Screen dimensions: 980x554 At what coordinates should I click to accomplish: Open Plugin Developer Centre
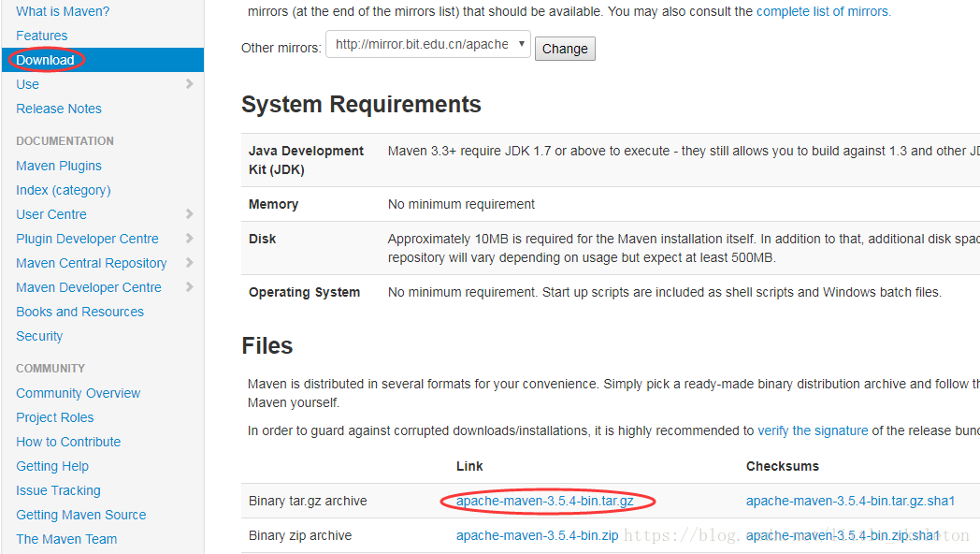(x=88, y=239)
